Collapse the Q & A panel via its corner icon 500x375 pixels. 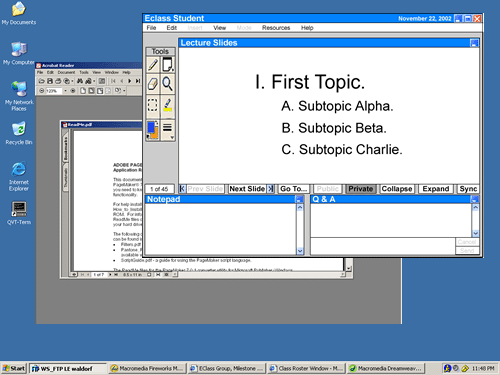click(x=474, y=199)
